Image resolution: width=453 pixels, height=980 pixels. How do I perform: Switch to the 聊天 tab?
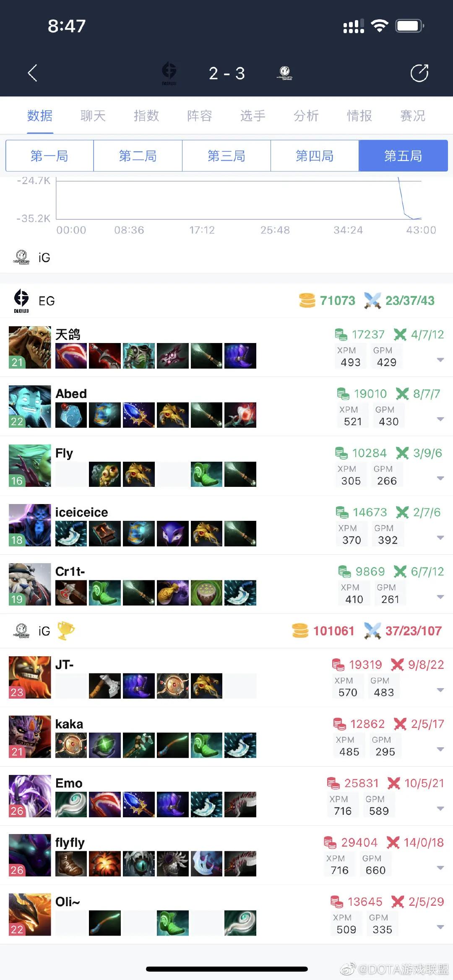pyautogui.click(x=93, y=115)
